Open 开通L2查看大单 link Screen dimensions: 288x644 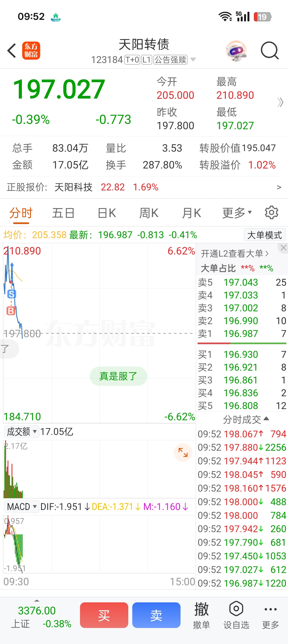coord(234,253)
